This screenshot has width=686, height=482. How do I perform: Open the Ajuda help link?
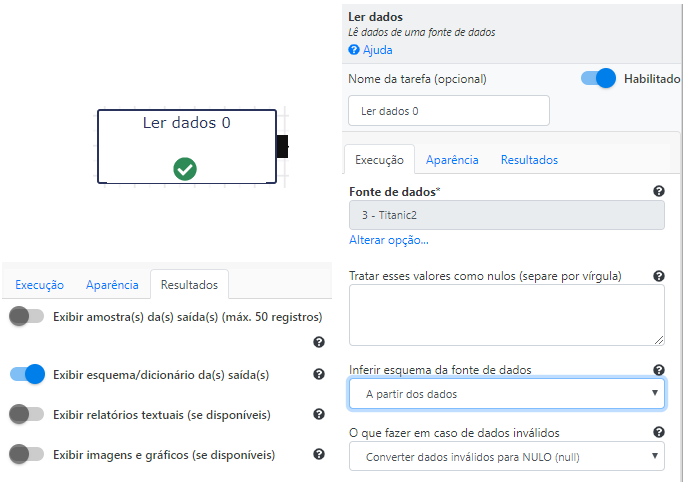tap(377, 50)
